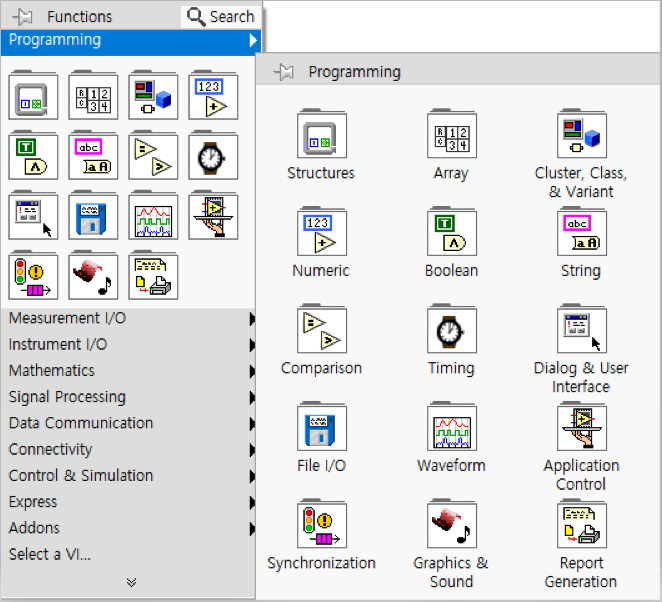Click arrow next to Programming header
662x602 pixels.
point(253,40)
